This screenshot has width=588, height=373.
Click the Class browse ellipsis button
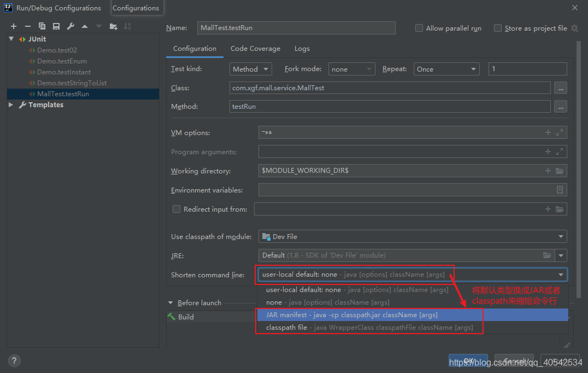(560, 88)
